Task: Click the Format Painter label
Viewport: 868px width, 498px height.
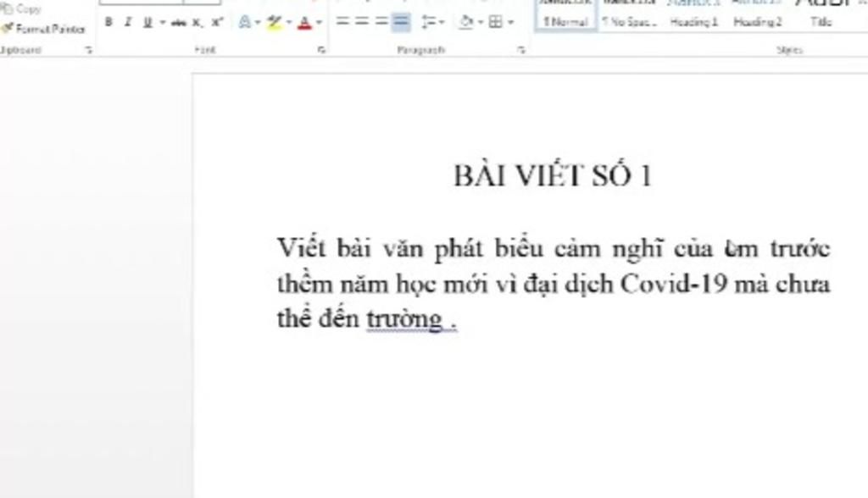Action: pos(50,29)
